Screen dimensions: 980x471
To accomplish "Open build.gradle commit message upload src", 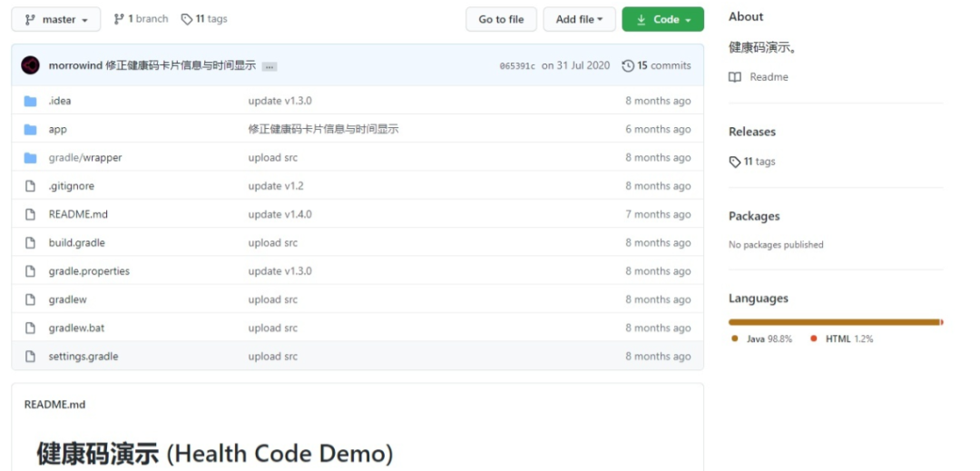I will tap(272, 243).
